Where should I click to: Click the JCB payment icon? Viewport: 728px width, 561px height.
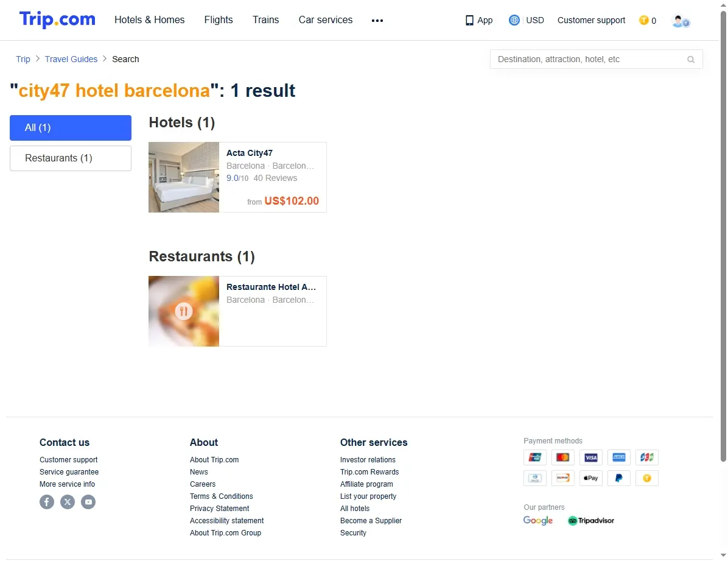[x=647, y=457]
